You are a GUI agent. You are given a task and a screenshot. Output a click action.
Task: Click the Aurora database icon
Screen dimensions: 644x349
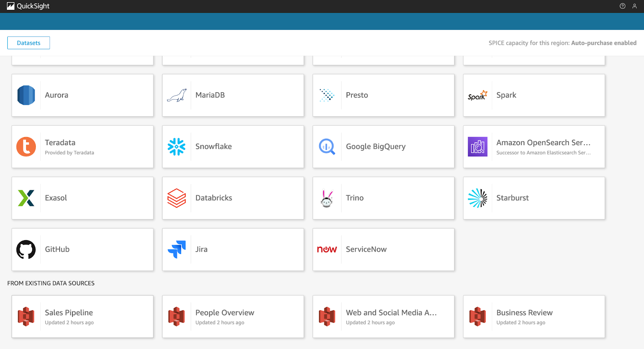coord(26,95)
